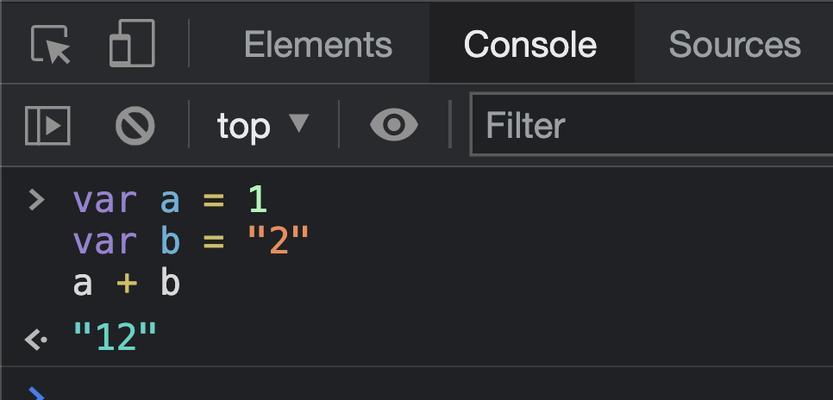Click the a + b expression line

coord(126,283)
